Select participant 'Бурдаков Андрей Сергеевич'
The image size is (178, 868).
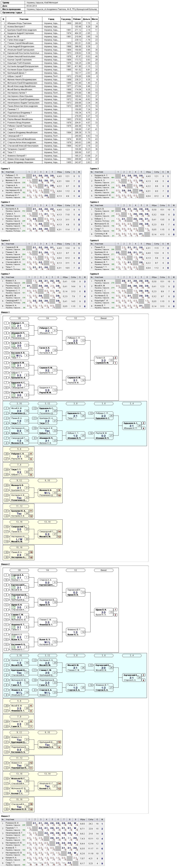21,33
